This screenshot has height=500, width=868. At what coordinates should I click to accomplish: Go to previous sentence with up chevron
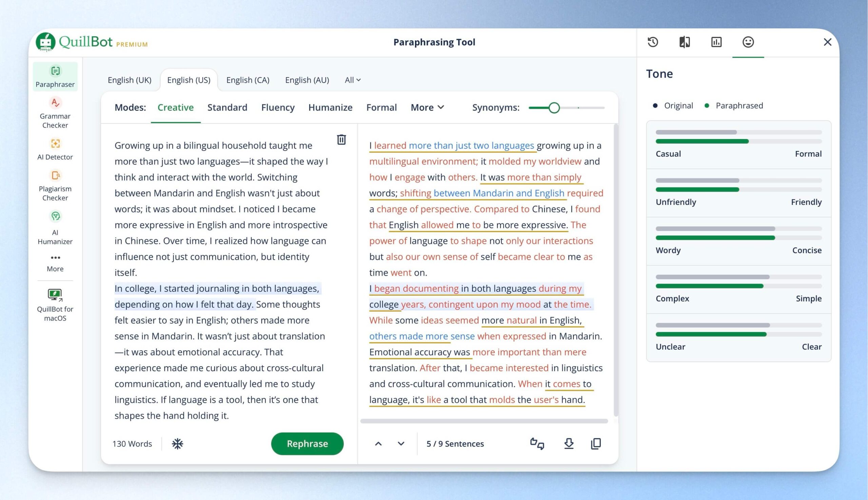[378, 444]
